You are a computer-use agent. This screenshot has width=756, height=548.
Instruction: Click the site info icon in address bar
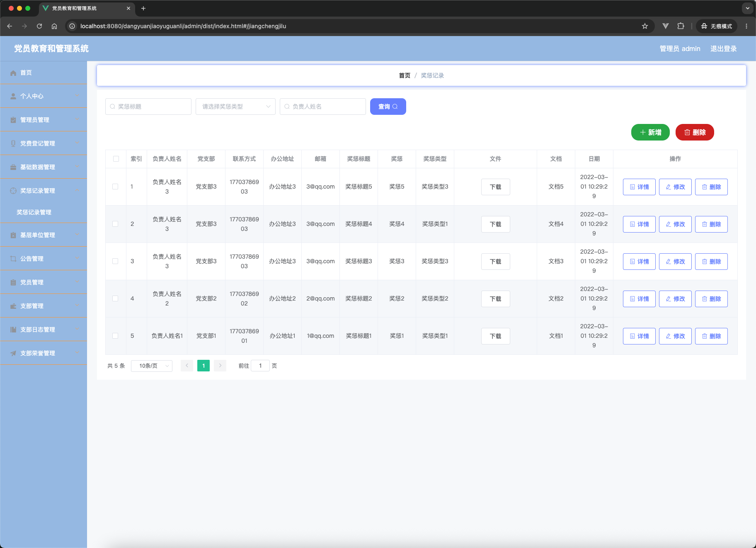[x=72, y=26]
